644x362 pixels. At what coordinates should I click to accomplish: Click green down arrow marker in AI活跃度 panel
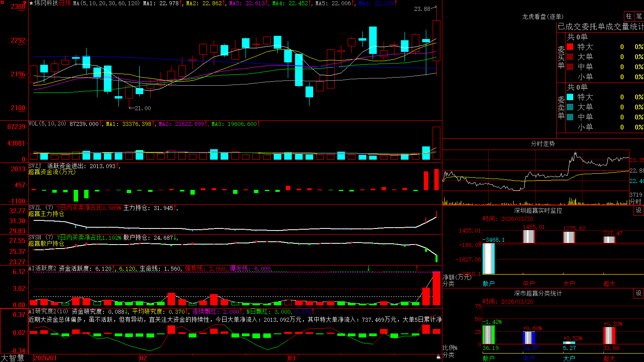pyautogui.click(x=368, y=268)
